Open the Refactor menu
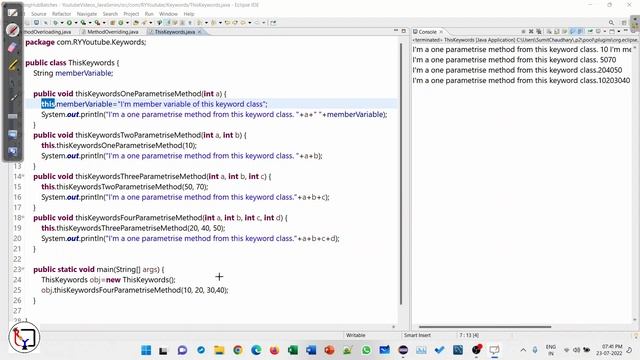Viewport: 640px width, 360px height. (x=62, y=14)
